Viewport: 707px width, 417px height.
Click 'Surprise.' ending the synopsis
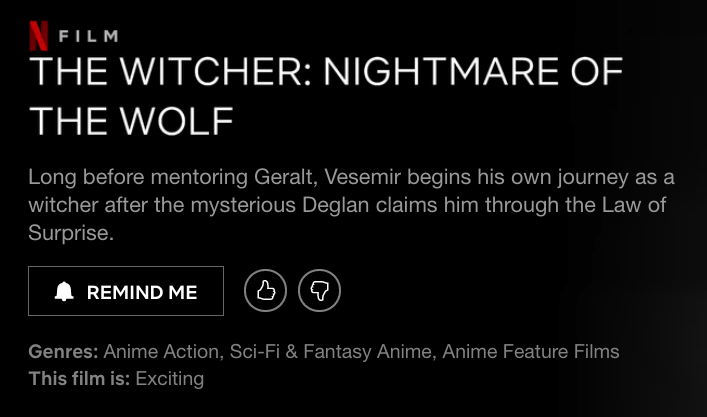pos(71,234)
